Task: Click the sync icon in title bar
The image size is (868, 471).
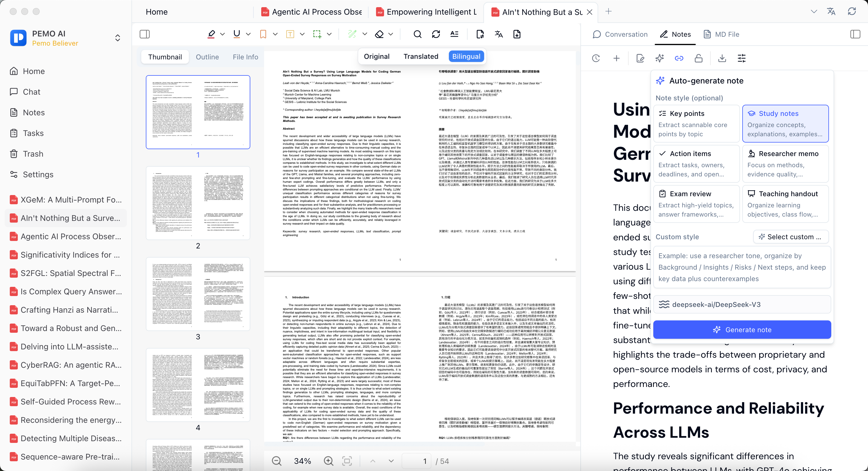Action: pyautogui.click(x=852, y=11)
